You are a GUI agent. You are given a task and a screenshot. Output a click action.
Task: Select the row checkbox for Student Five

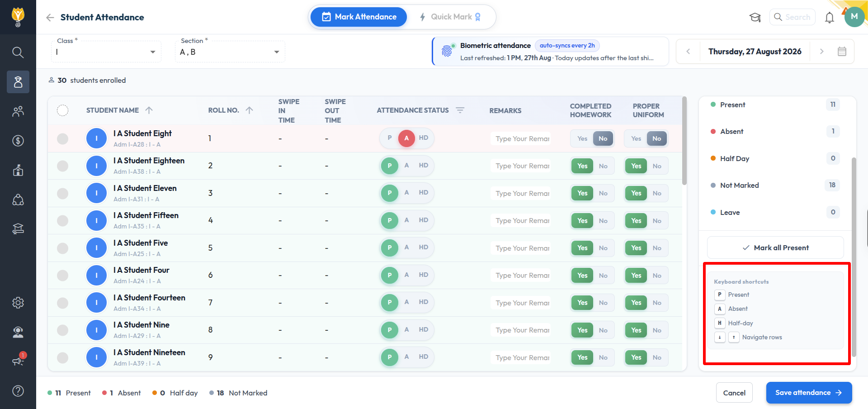click(63, 248)
